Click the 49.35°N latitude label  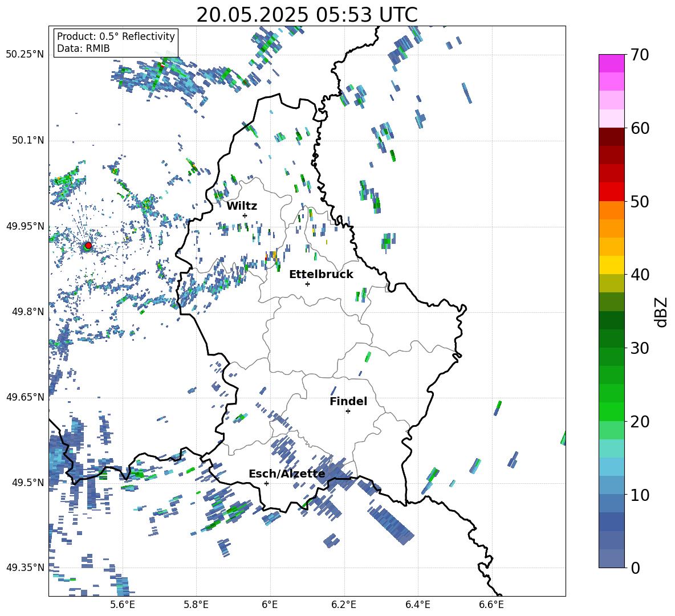tap(25, 568)
